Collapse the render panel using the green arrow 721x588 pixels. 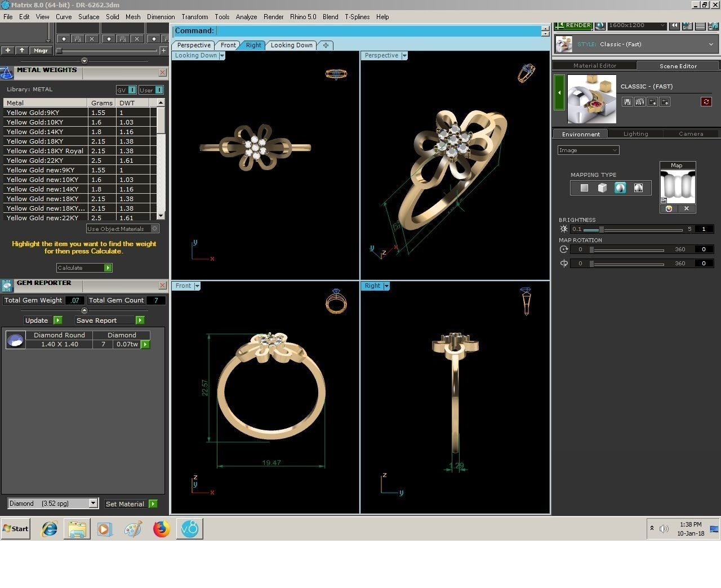559,92
